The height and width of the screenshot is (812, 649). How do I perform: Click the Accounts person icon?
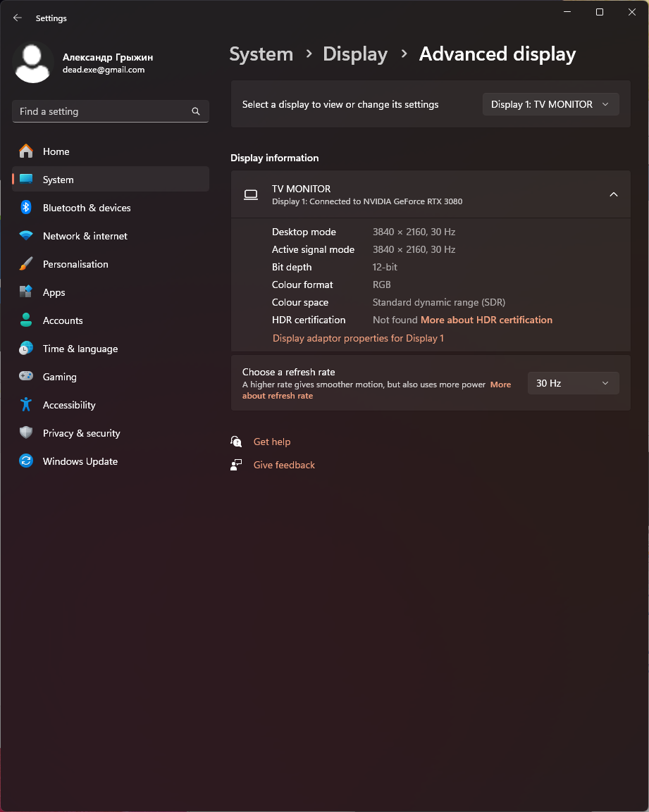(26, 320)
